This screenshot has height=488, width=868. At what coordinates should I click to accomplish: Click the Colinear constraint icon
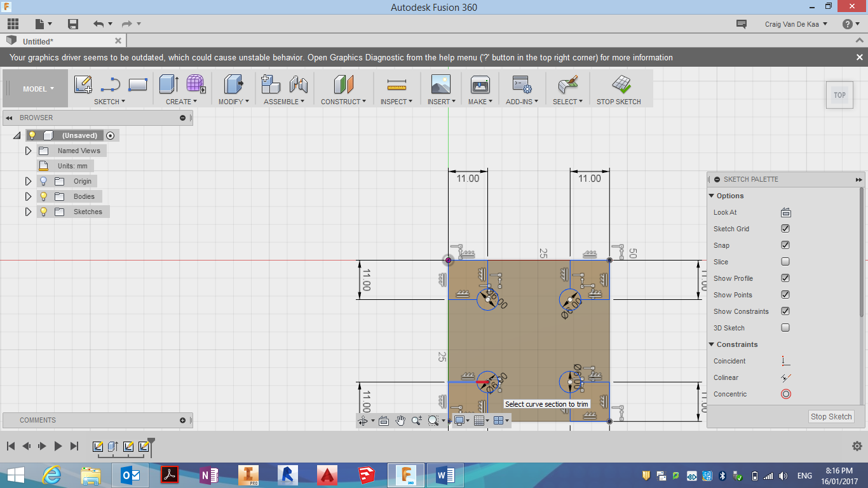point(785,377)
